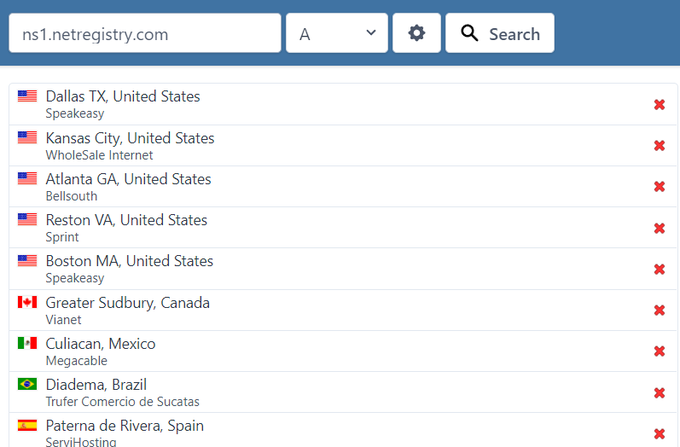
Task: Click the 'ServiHosting' provider label
Action: [x=81, y=442]
